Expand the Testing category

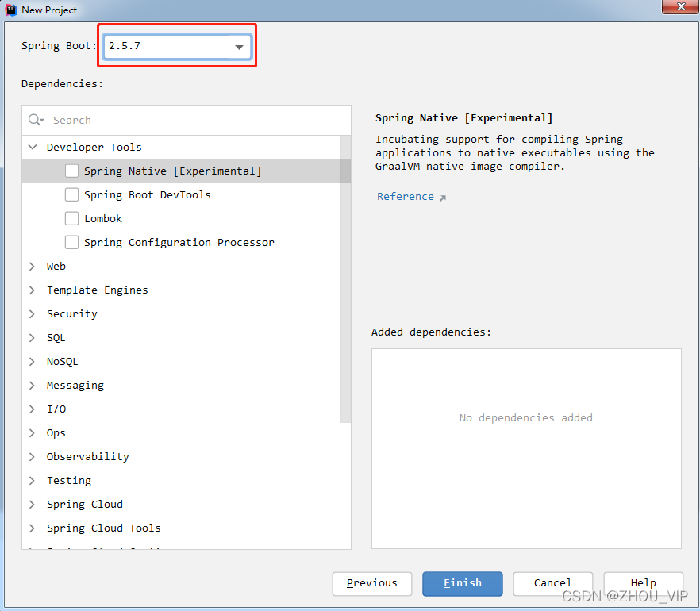(x=32, y=480)
